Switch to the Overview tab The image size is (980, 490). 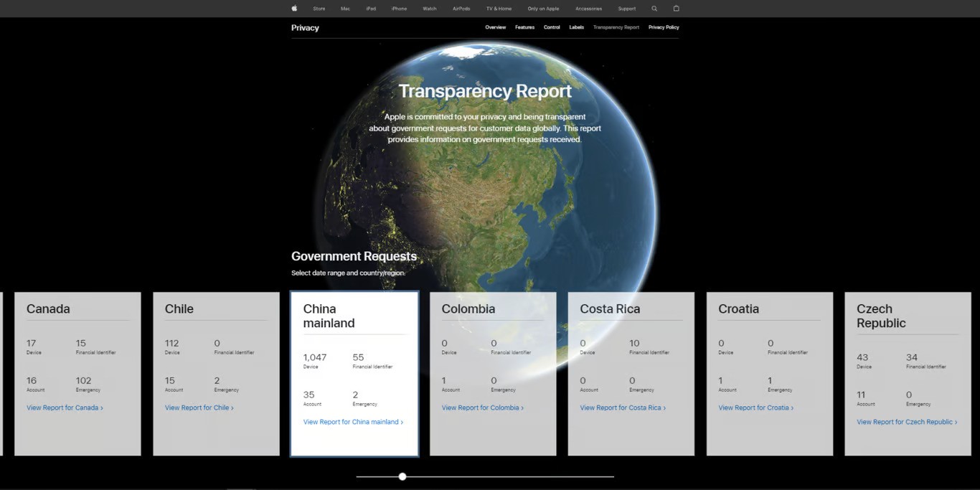(496, 27)
